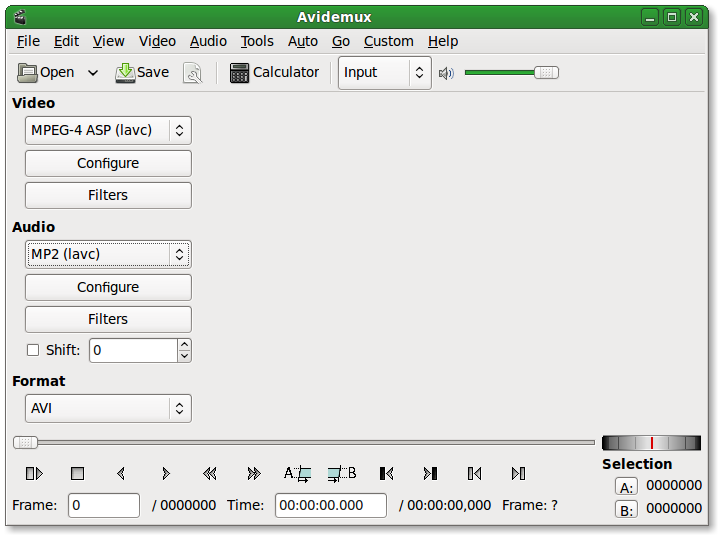Click the Play button
This screenshot has width=718, height=535.
[34, 474]
